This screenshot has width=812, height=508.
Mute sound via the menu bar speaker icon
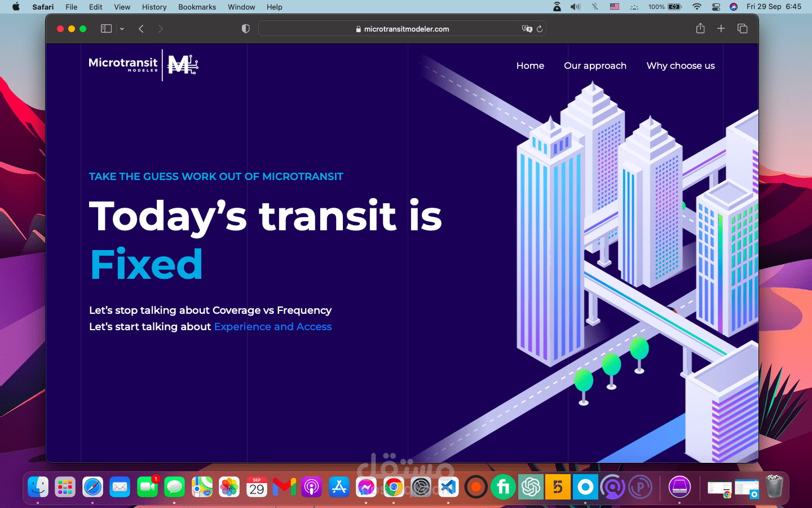(x=575, y=7)
